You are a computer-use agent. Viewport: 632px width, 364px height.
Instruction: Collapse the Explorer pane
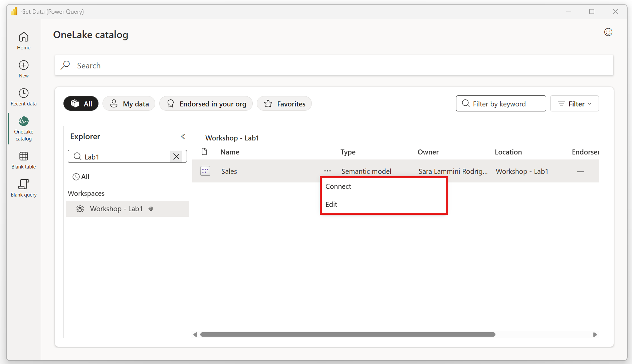[183, 136]
